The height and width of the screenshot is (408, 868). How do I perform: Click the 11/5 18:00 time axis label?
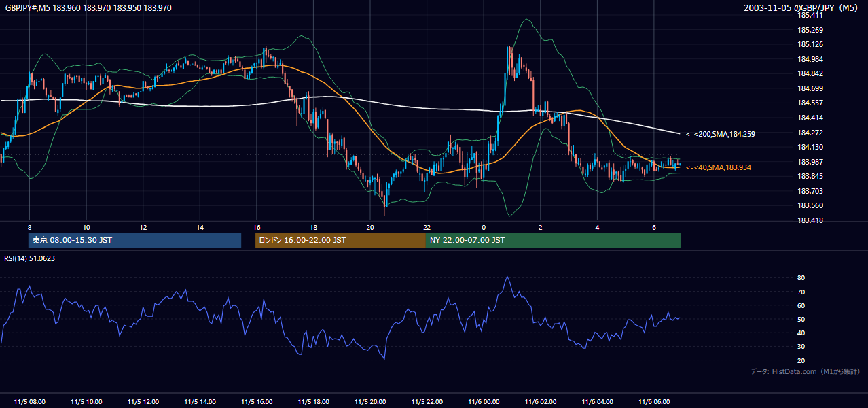click(313, 401)
